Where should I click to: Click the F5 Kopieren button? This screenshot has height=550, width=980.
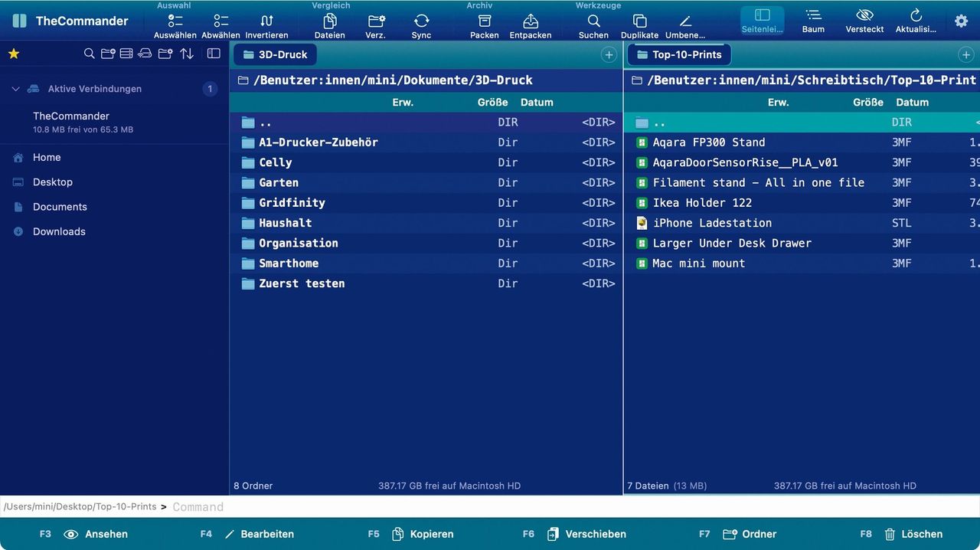411,534
